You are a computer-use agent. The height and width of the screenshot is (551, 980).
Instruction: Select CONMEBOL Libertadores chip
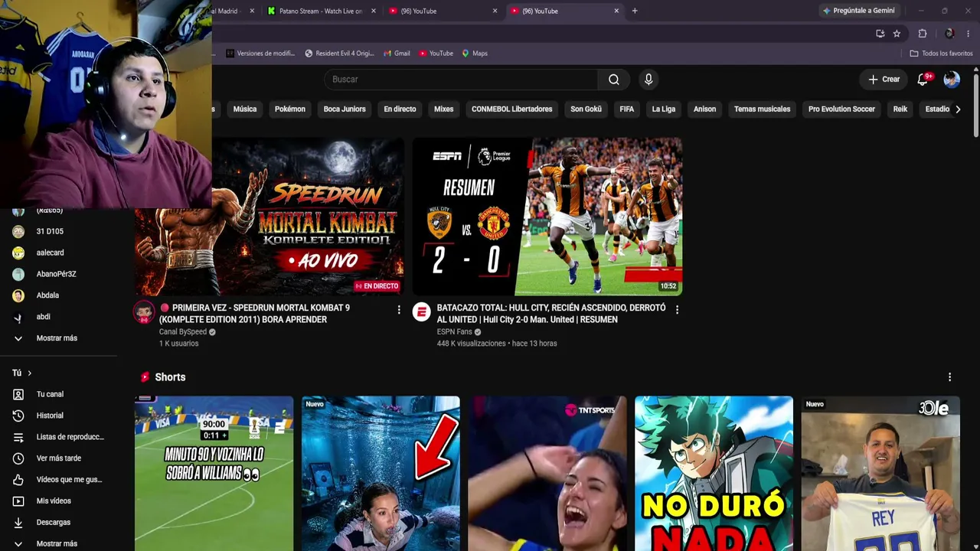[x=511, y=109]
